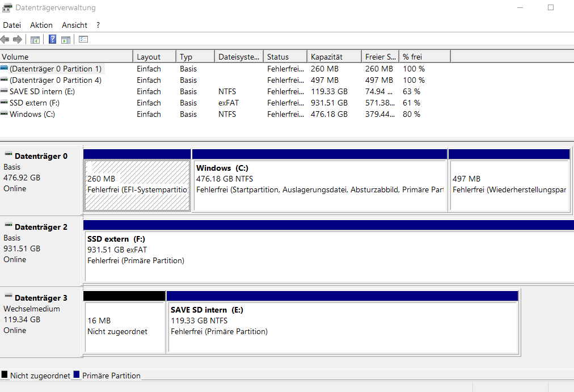Open help via the blue question mark icon
Viewport: 574px width, 392px height.
(x=52, y=39)
